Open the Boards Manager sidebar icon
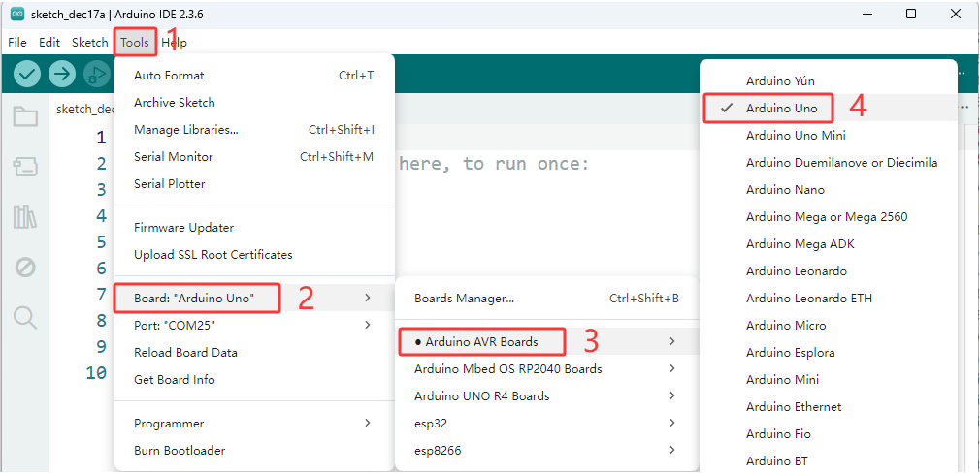The height and width of the screenshot is (474, 980). 25,167
